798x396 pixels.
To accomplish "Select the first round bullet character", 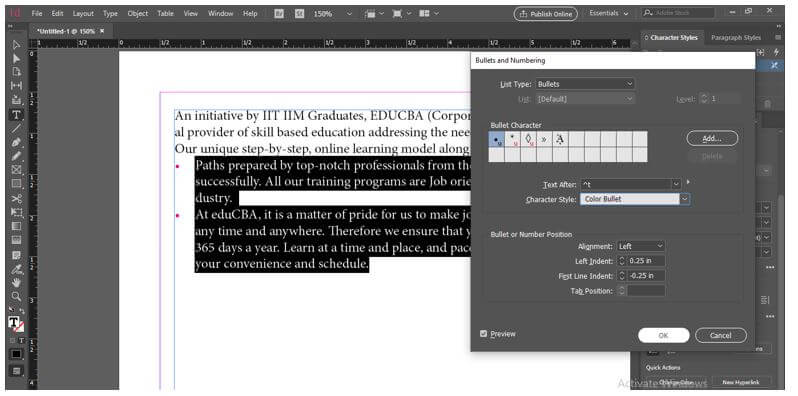I will click(x=496, y=139).
